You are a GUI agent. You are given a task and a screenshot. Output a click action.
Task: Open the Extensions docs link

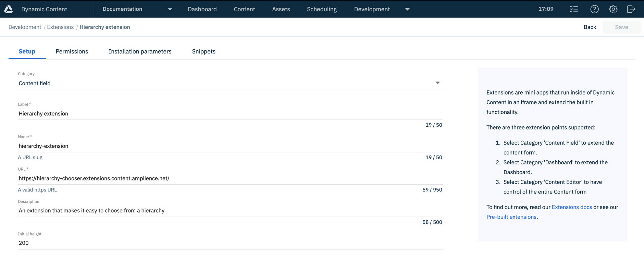571,207
